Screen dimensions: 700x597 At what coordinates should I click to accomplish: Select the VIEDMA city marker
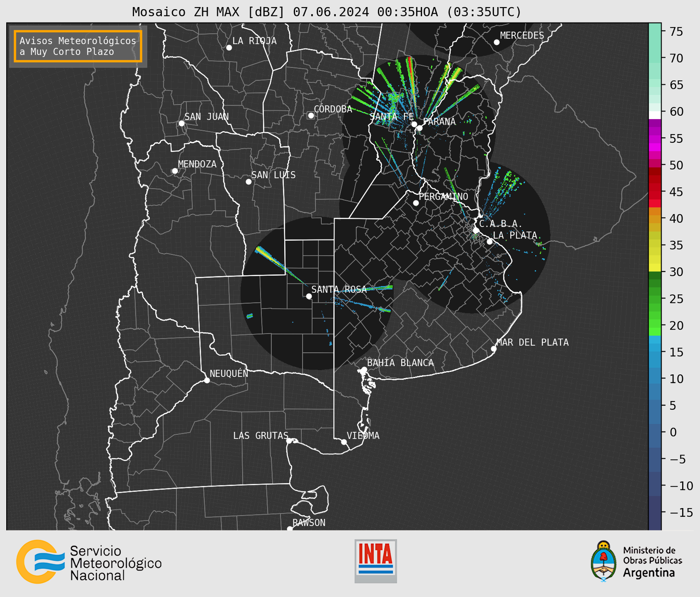point(344,442)
